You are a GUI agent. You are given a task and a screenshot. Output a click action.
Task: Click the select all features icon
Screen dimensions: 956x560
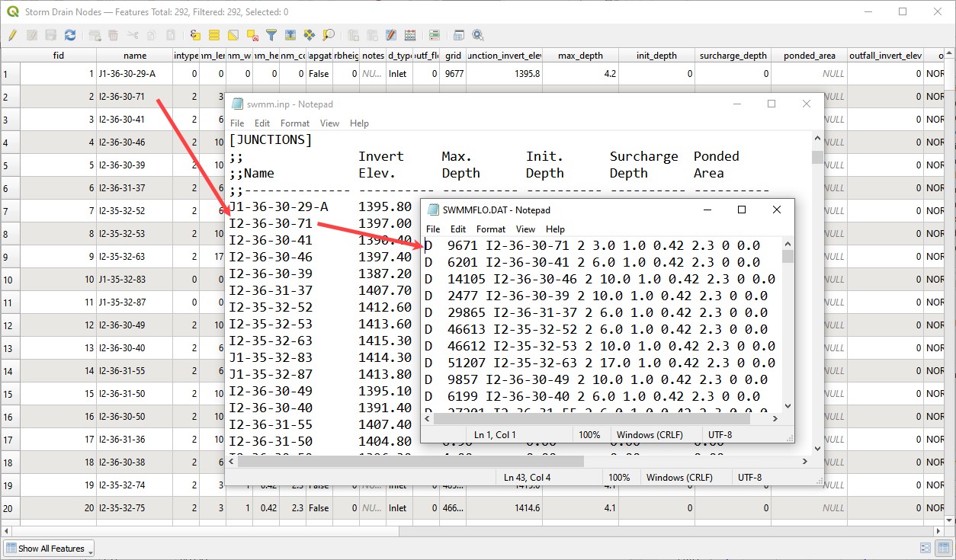214,35
